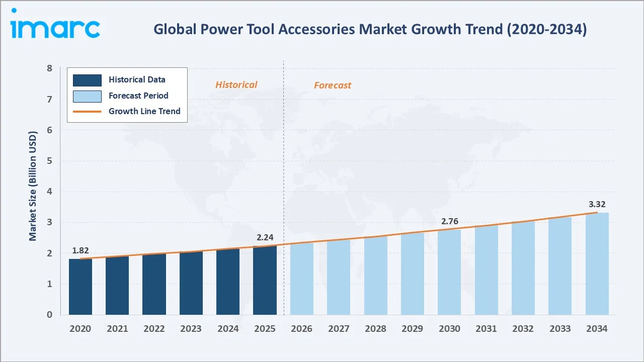Click the y-axis tick label 8
This screenshot has width=644, height=362.
[49, 68]
